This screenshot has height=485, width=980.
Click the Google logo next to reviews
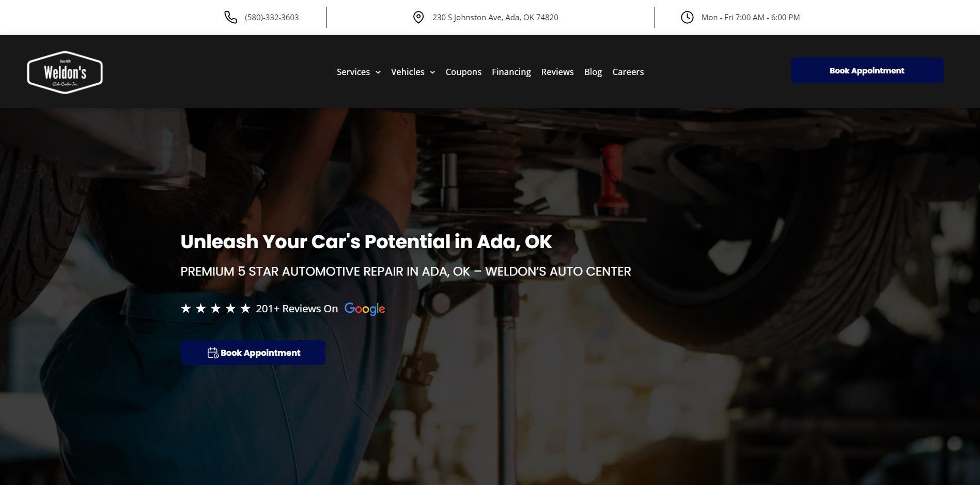[364, 309]
